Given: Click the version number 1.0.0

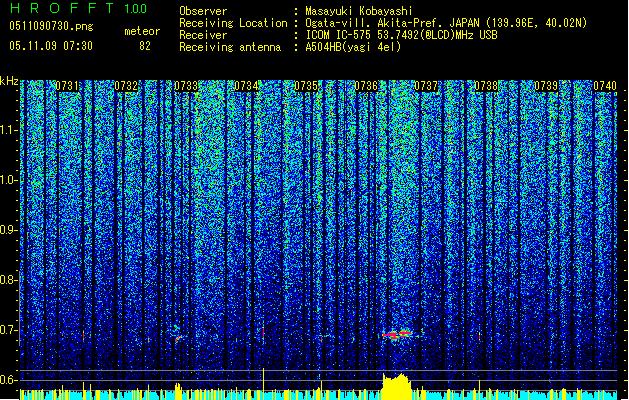Looking at the screenshot, I should [135, 8].
